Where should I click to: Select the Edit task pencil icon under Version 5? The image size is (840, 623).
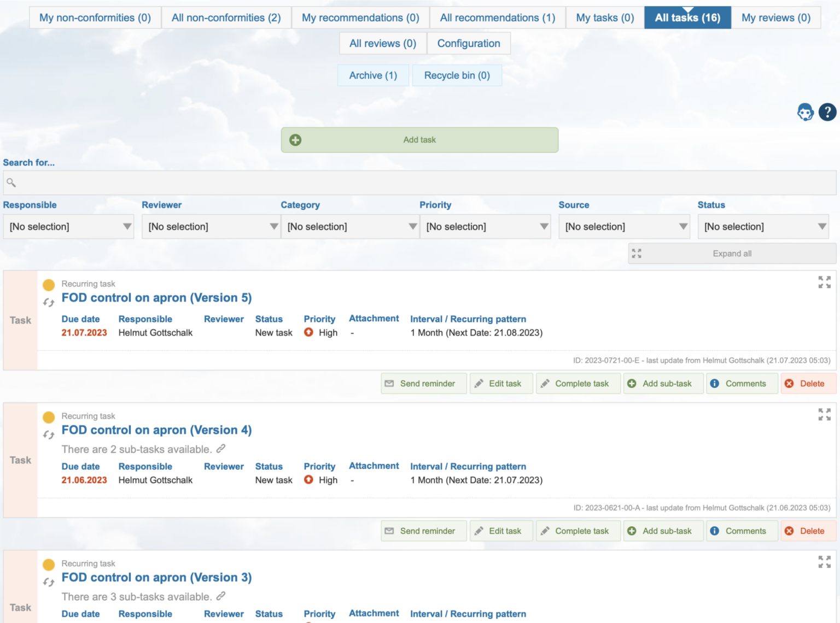[x=479, y=383]
